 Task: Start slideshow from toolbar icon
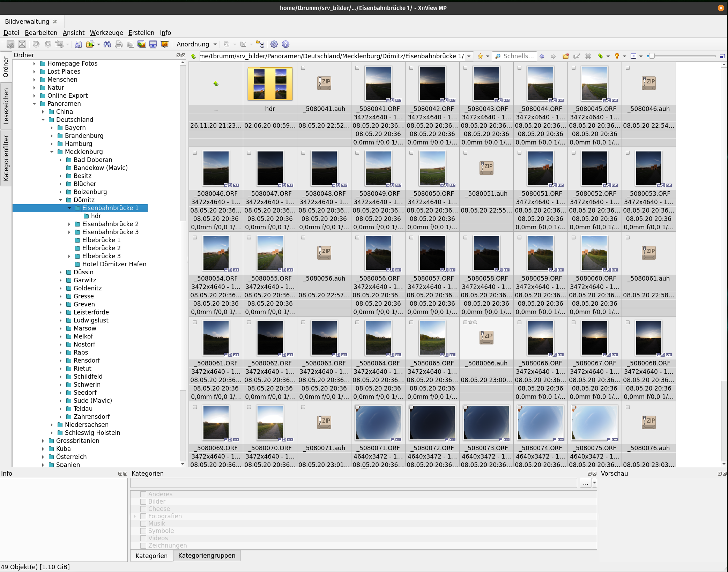tap(165, 44)
